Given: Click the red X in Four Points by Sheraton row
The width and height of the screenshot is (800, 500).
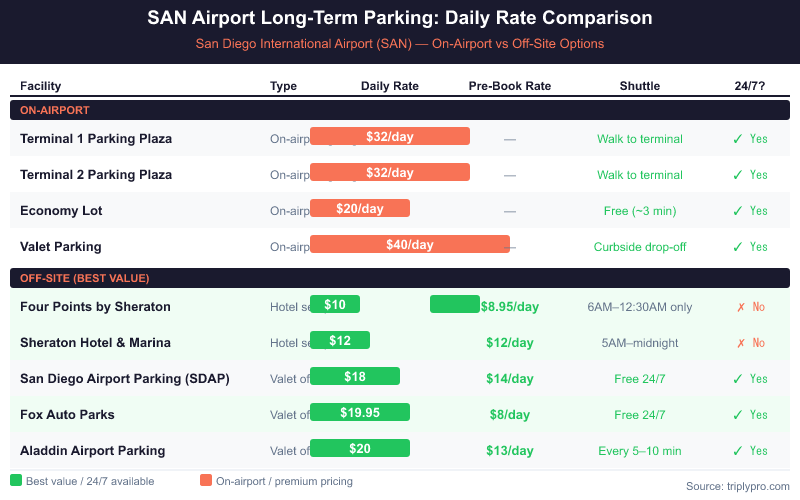Looking at the screenshot, I should (740, 307).
